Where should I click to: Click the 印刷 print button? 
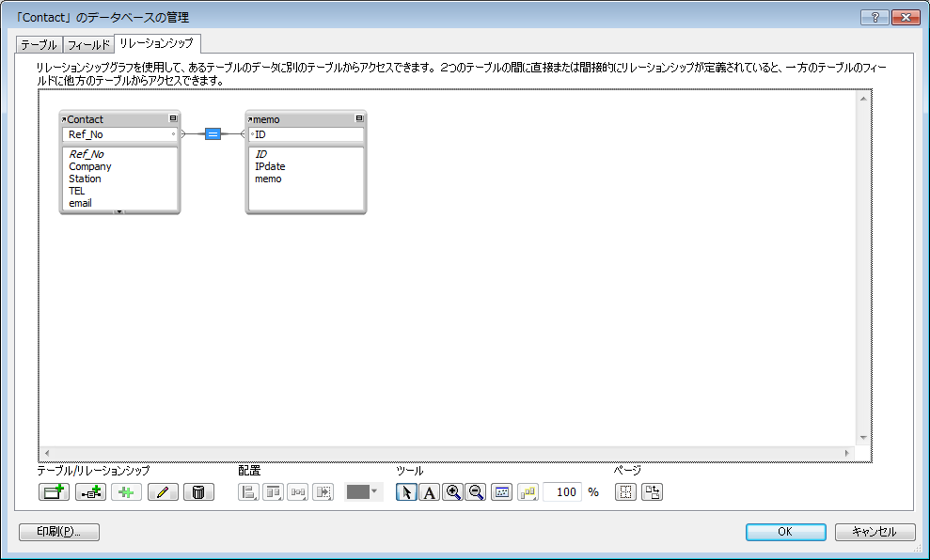(x=58, y=531)
